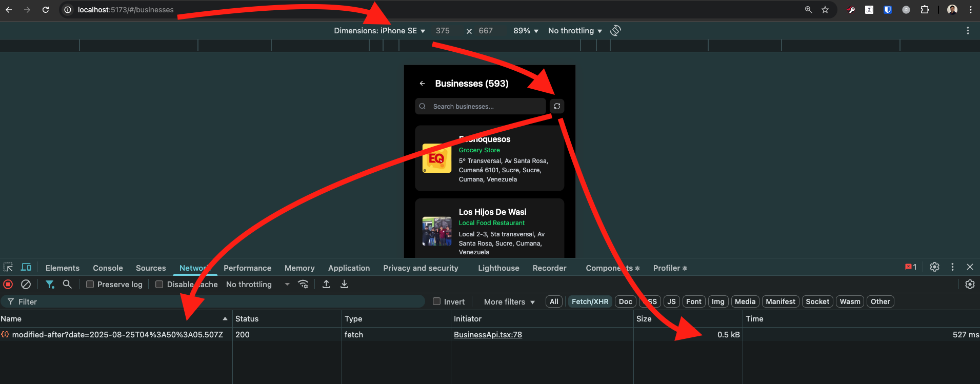Stop recording the network log
Screen dimensions: 980x384
8,284
